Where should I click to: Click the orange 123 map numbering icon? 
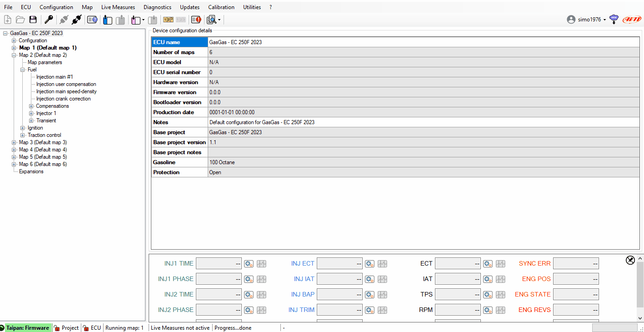pyautogui.click(x=168, y=20)
